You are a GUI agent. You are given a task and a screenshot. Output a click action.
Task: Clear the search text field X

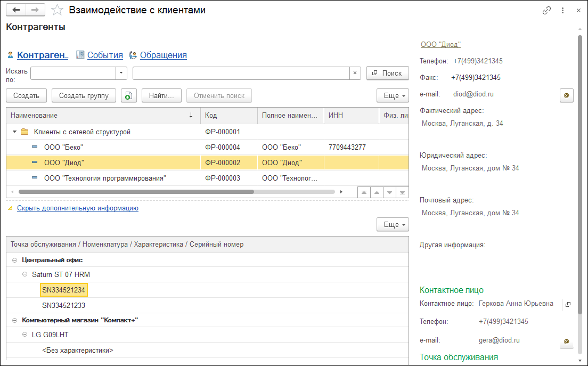(x=355, y=73)
